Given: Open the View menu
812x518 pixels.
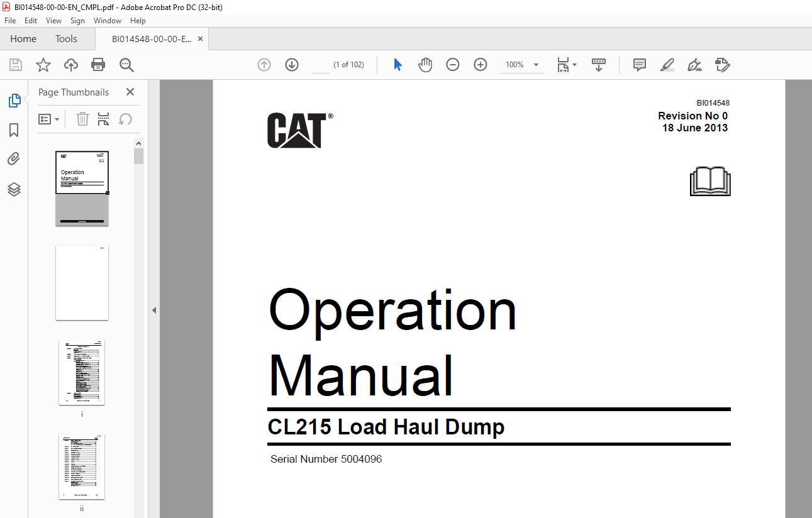Looking at the screenshot, I should click(x=54, y=21).
